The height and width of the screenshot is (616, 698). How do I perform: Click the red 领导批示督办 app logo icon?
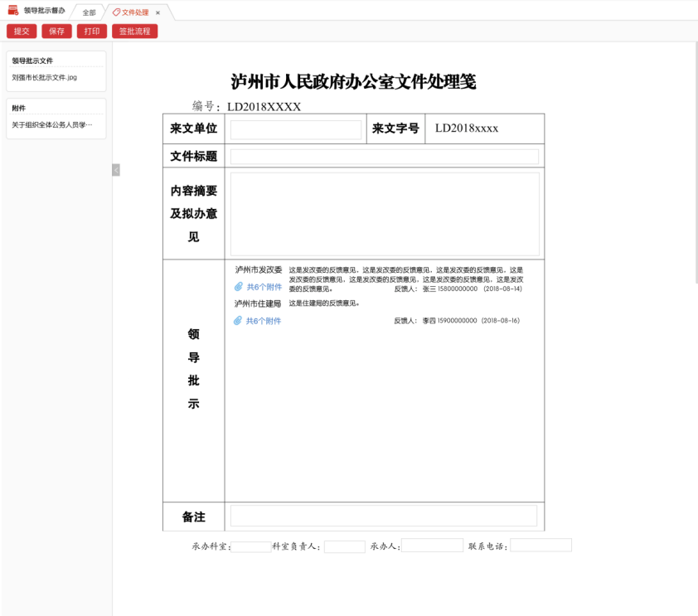(x=13, y=11)
